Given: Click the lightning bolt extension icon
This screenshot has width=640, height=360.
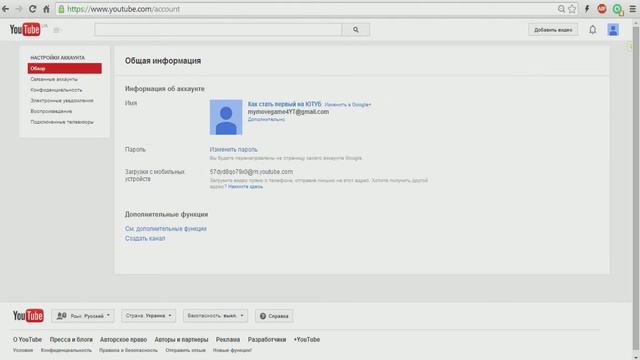Looking at the screenshot, I should pyautogui.click(x=587, y=9).
